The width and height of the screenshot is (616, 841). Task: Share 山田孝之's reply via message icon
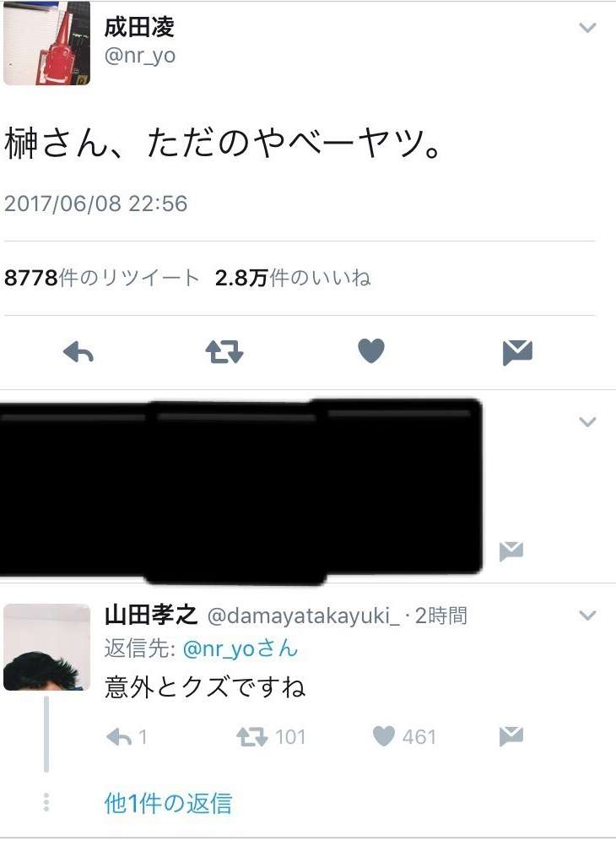pyautogui.click(x=511, y=736)
